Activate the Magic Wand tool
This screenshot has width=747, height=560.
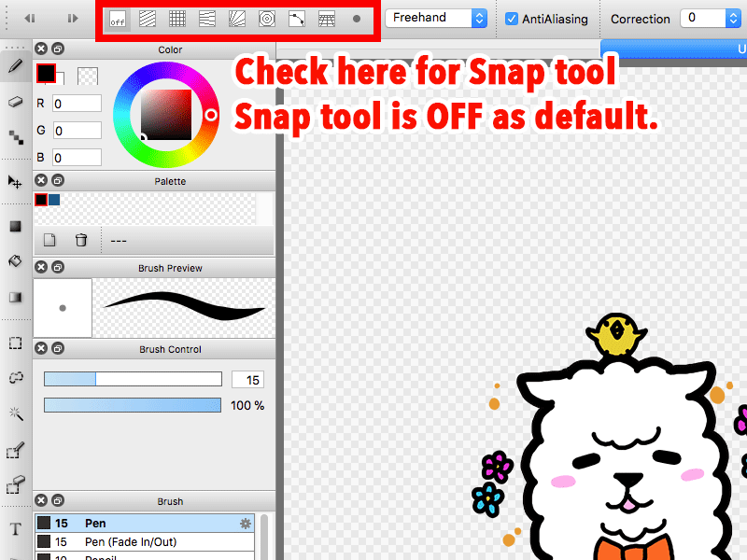16,413
